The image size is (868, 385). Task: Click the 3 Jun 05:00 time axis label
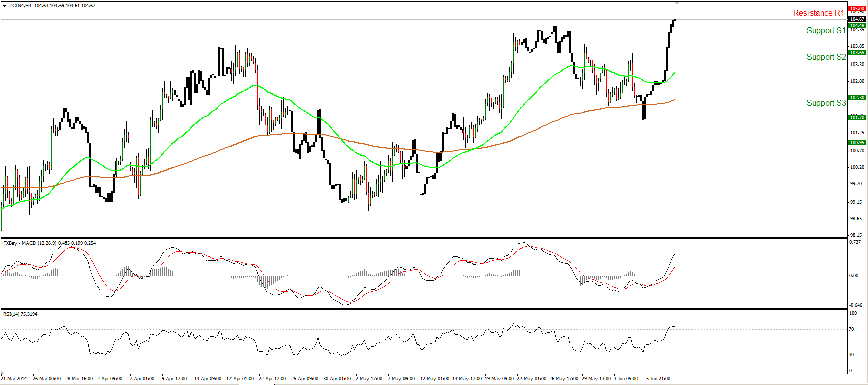coord(626,379)
